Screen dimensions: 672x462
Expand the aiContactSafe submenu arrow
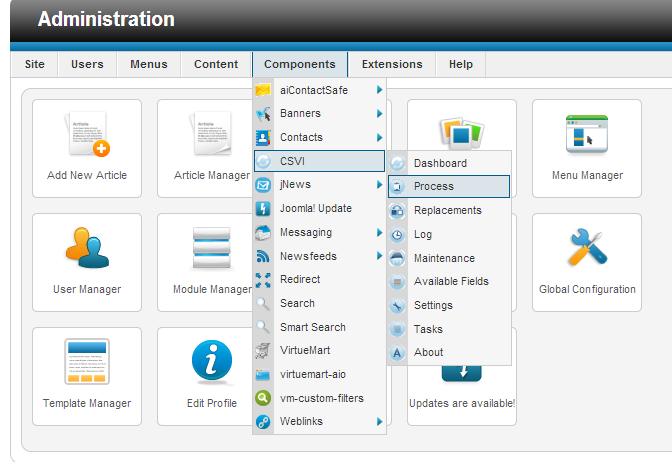click(379, 90)
